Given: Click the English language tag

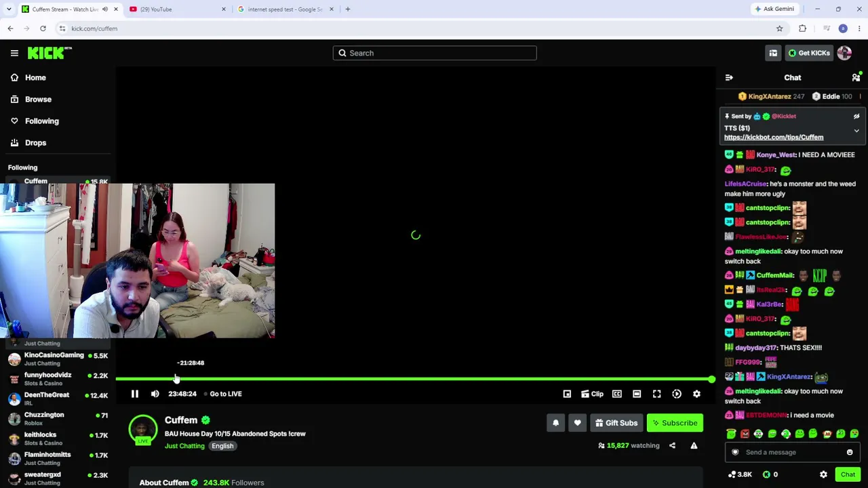Looking at the screenshot, I should [x=222, y=446].
